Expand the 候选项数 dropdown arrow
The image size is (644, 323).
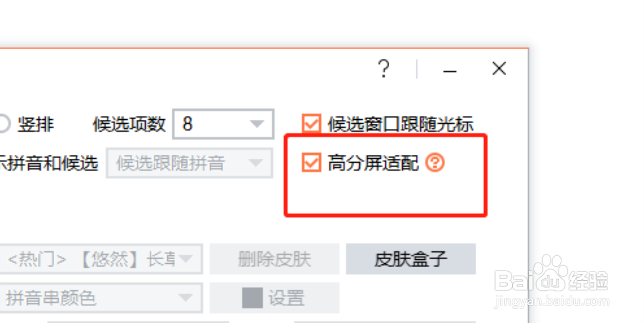[256, 124]
